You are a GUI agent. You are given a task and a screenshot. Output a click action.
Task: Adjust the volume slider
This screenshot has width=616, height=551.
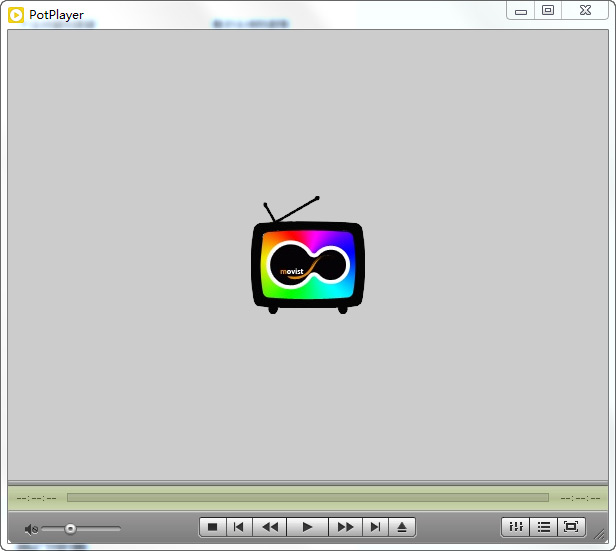pos(81,529)
